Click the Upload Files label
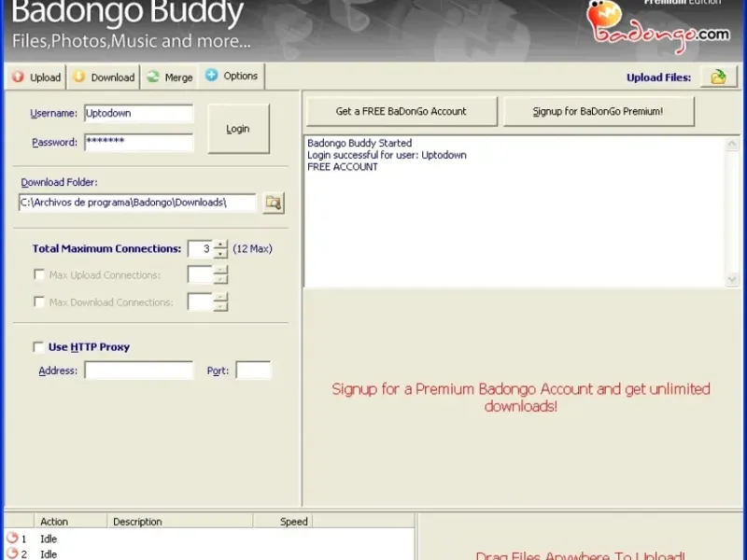The image size is (747, 560). pyautogui.click(x=659, y=77)
